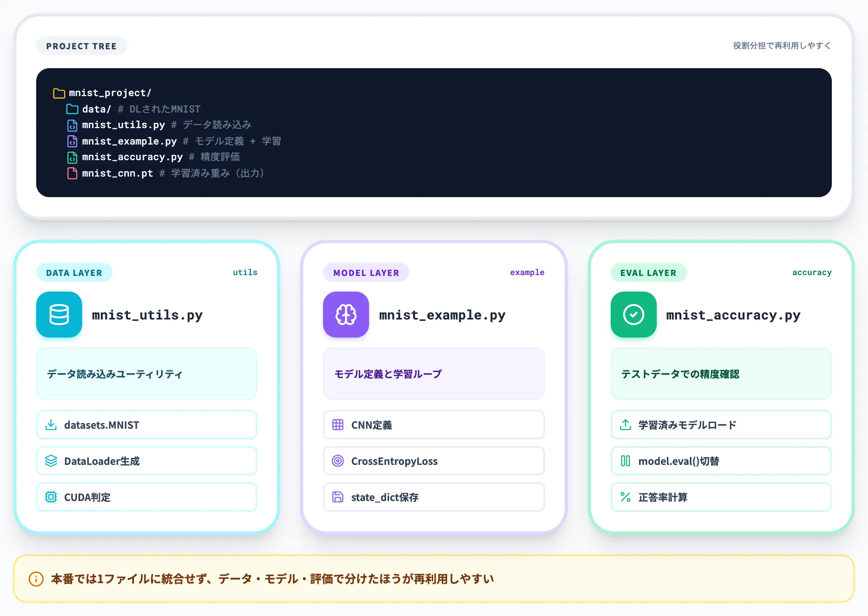Click the 正答率計算 item
Image resolution: width=868 pixels, height=616 pixels.
coord(721,497)
